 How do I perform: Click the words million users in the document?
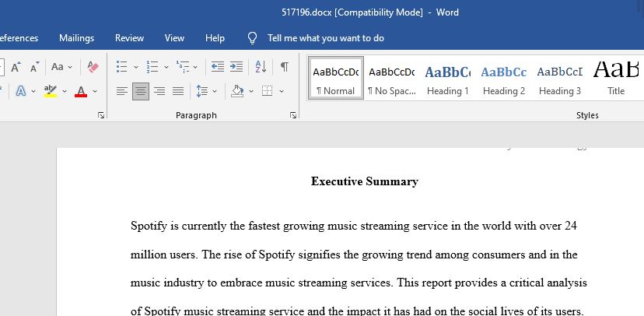pos(164,255)
